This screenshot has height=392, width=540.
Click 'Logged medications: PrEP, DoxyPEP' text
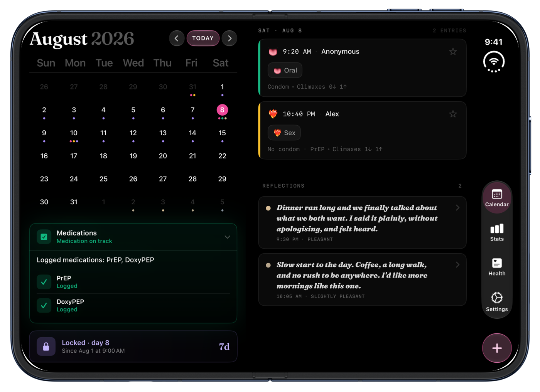95,260
